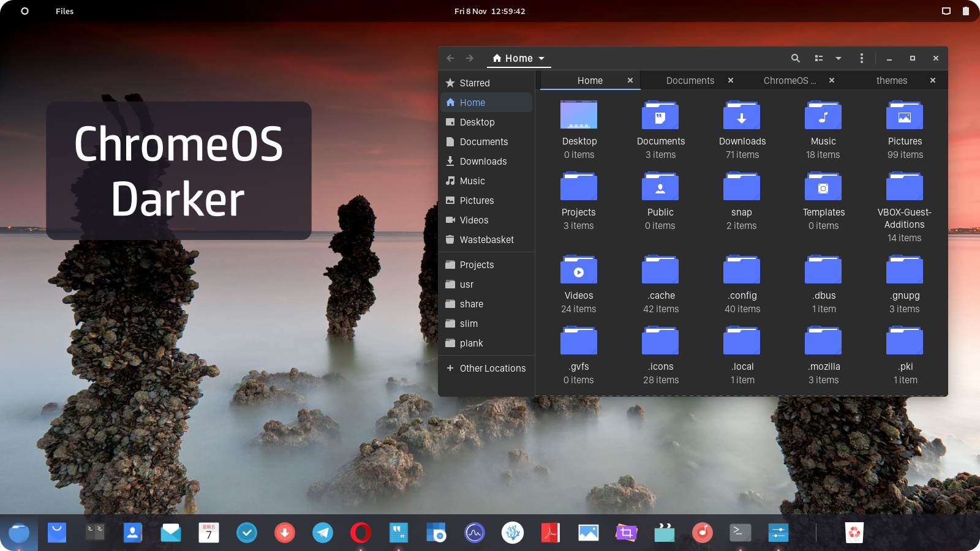Select the Public folder icon
Image resolution: width=980 pixels, height=551 pixels.
pyautogui.click(x=660, y=186)
